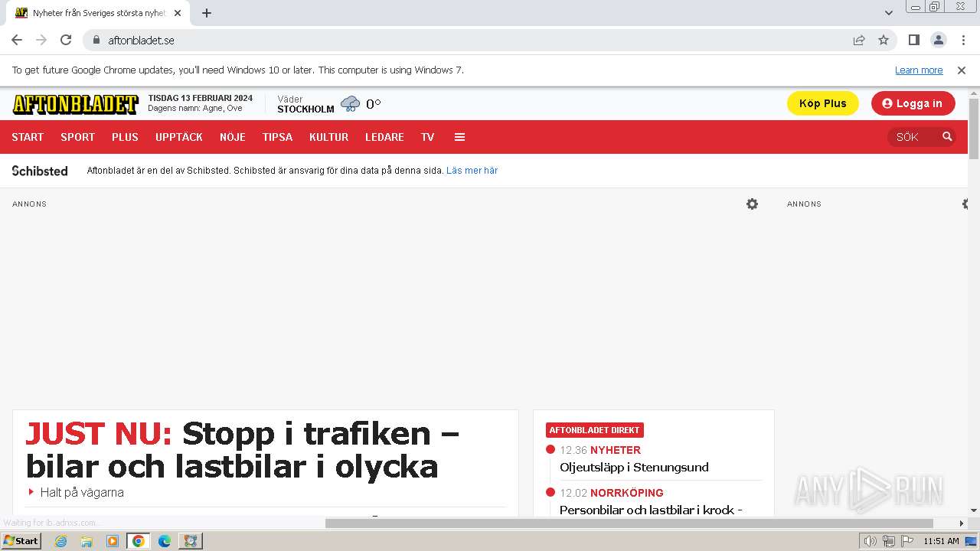Image resolution: width=980 pixels, height=551 pixels.
Task: Open Microsoft Edge from the taskbar
Action: [165, 541]
